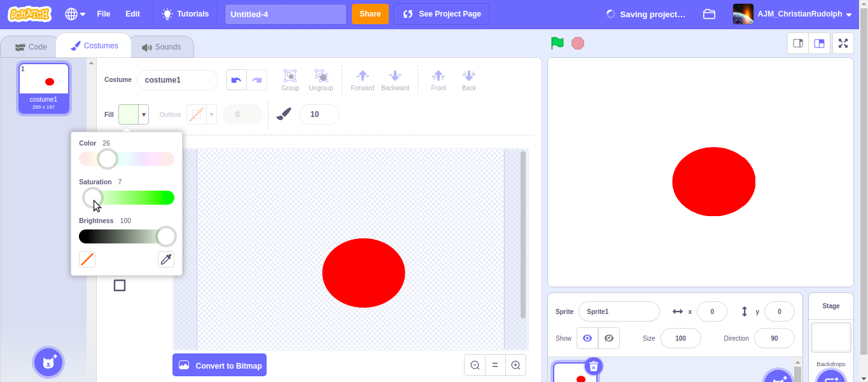Screen dimensions: 868x382
Task: Click the redo arrow icon
Action: point(258,79)
